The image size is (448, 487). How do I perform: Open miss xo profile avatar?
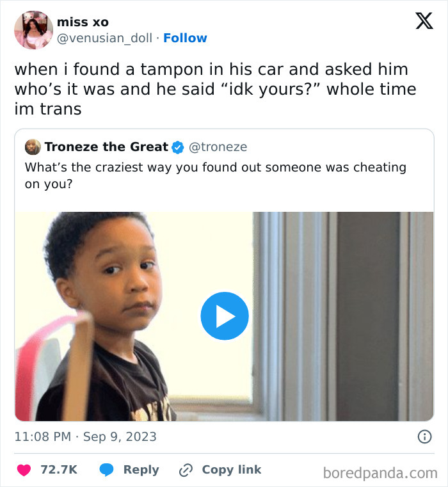tap(33, 30)
